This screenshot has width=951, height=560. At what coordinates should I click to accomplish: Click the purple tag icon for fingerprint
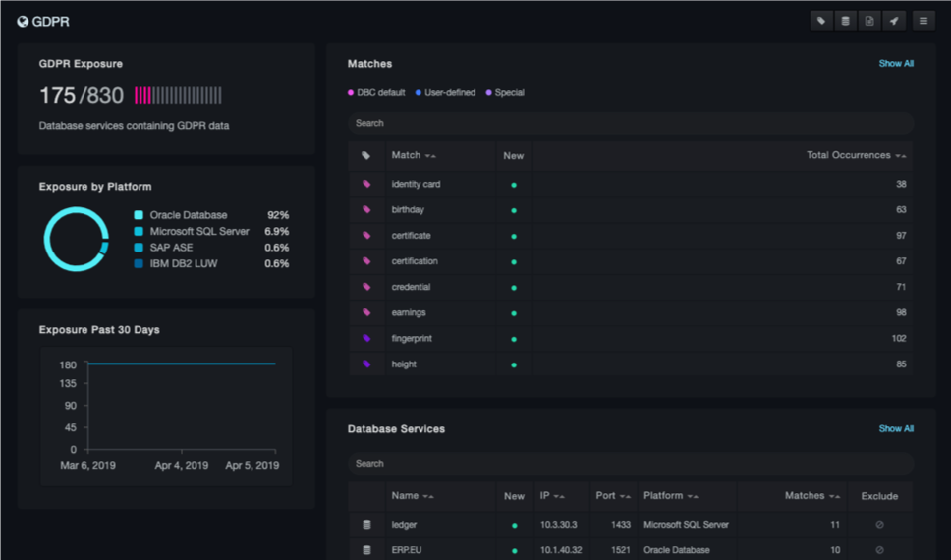click(x=366, y=339)
